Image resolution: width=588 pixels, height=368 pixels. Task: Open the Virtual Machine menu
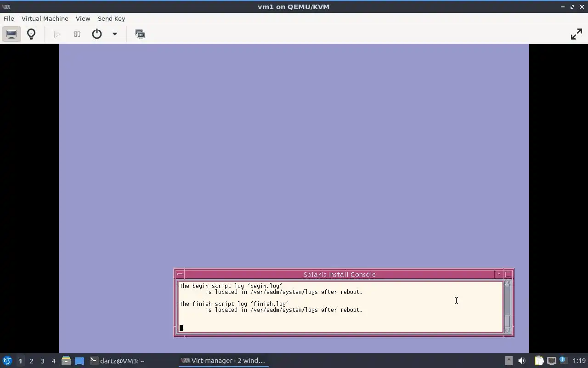pyautogui.click(x=45, y=18)
